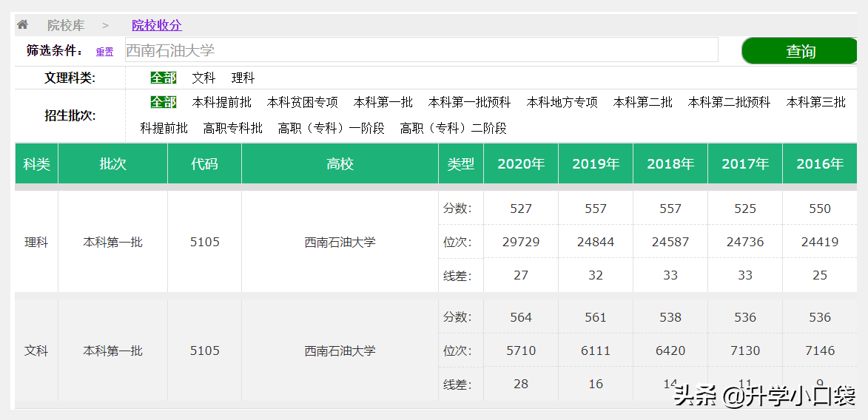The height and width of the screenshot is (420, 868).
Task: Select 全部 in the 文理科类 filter
Action: (x=164, y=78)
